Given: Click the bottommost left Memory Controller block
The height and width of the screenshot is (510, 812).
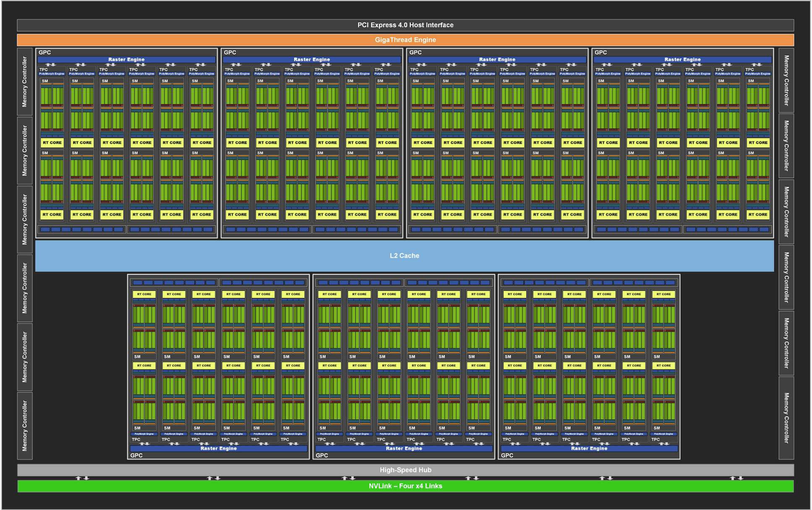Looking at the screenshot, I should [x=24, y=426].
